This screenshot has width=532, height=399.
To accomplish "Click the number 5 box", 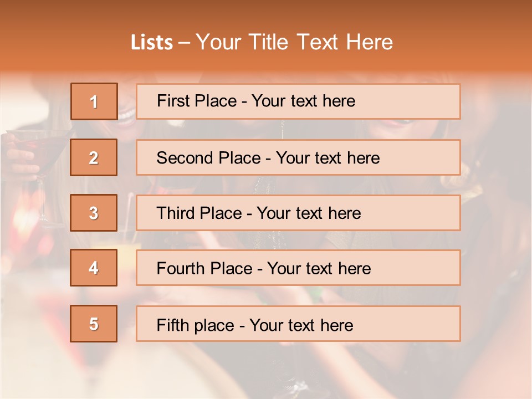I will coord(94,324).
